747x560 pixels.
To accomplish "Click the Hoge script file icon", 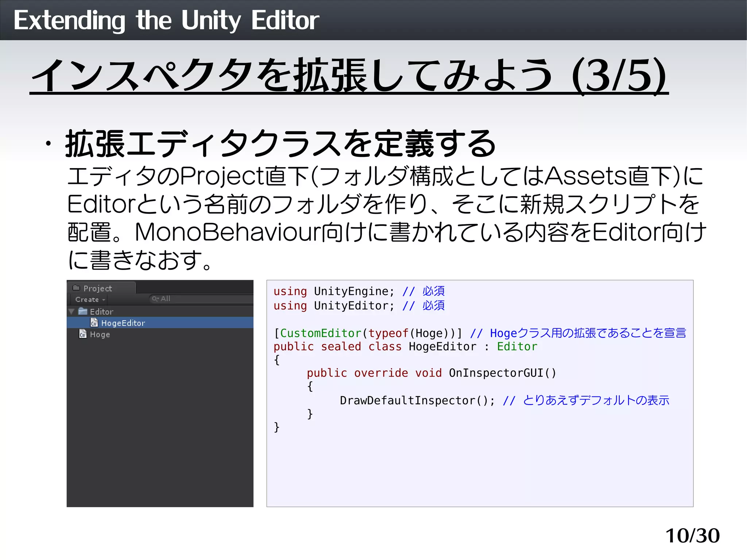I will (x=83, y=334).
